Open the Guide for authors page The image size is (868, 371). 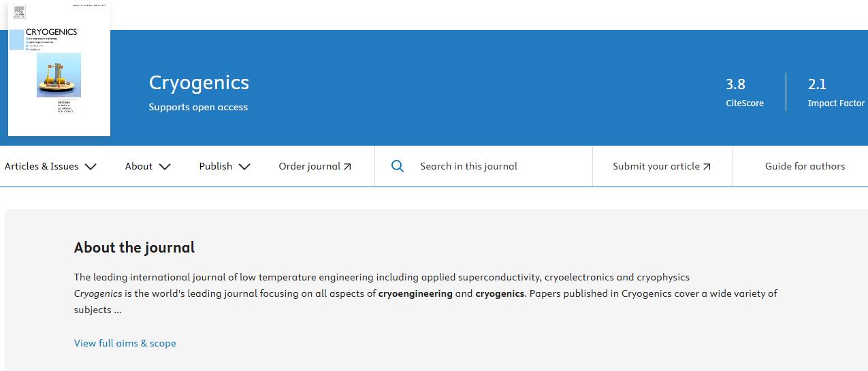coord(805,166)
